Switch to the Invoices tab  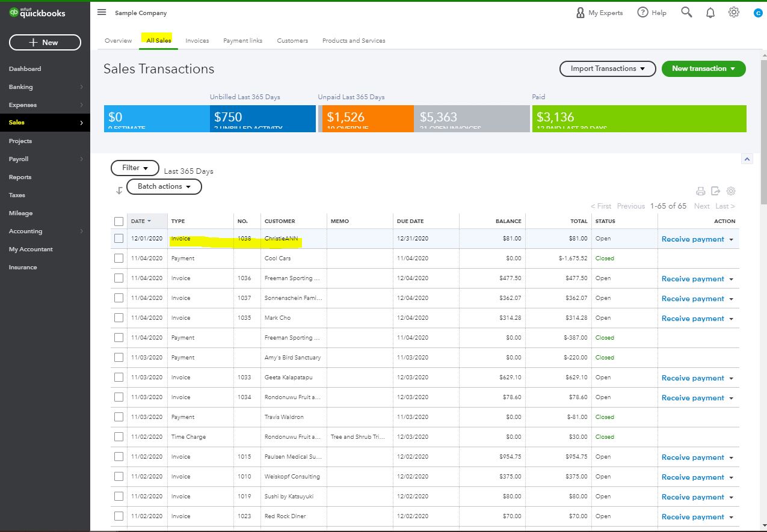197,41
